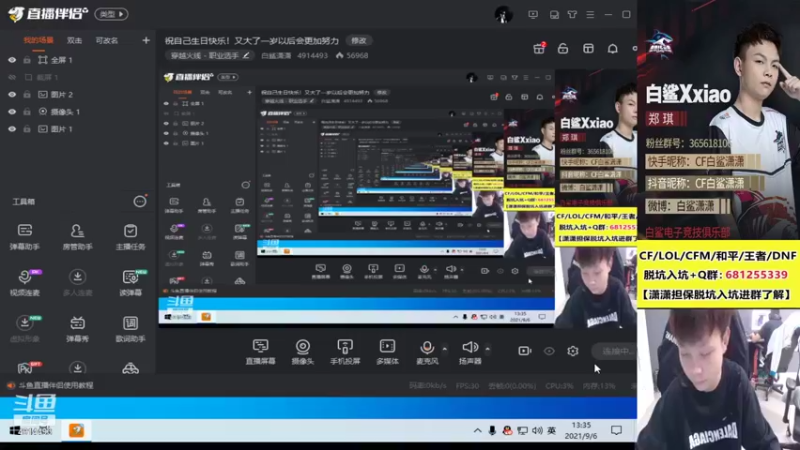
Task: Expand speaker options arrow
Action: (x=488, y=349)
